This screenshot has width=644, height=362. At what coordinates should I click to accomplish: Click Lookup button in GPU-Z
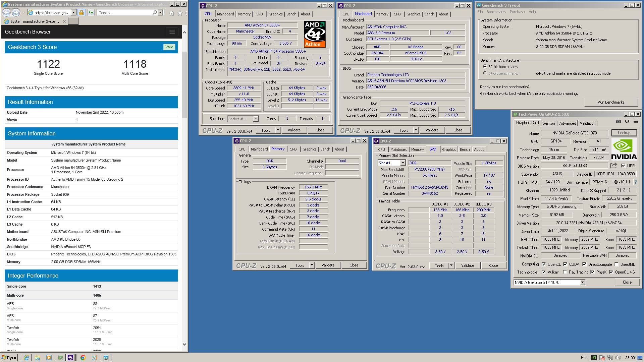(624, 133)
